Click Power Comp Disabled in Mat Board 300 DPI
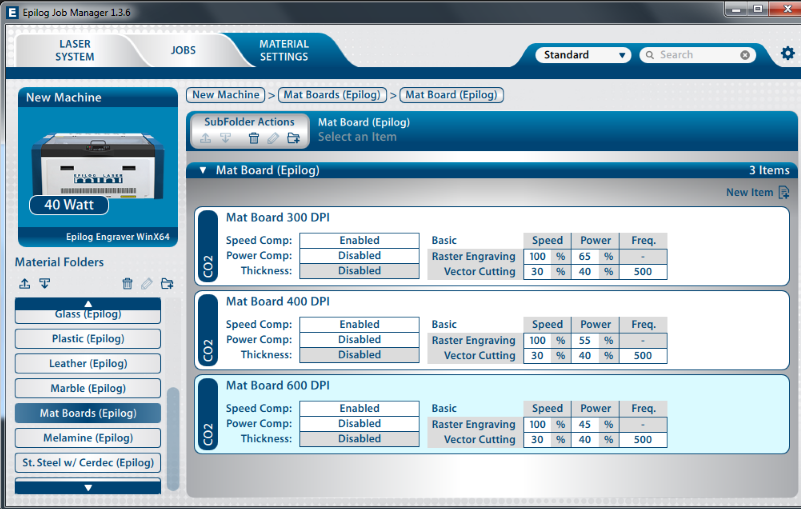Screen dimensions: 801x509 (x=360, y=256)
